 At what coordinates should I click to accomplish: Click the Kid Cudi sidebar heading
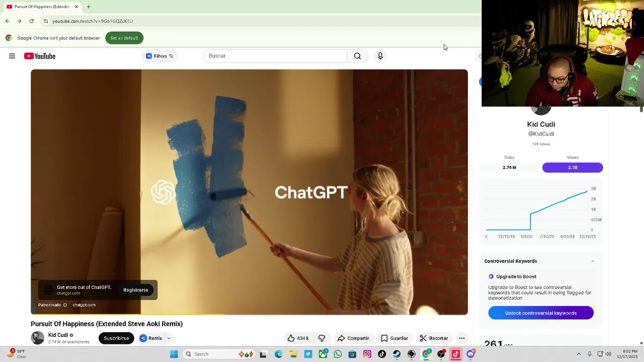(x=541, y=124)
